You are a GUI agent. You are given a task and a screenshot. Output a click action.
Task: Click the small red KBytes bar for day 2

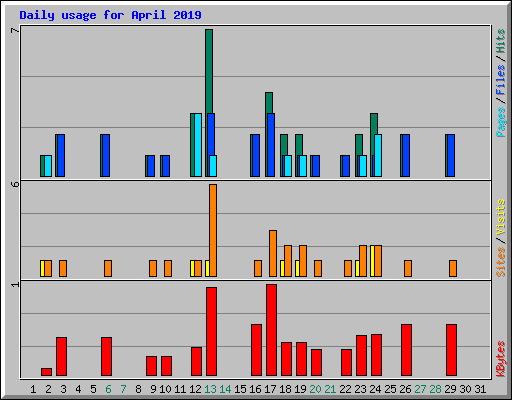(46, 372)
